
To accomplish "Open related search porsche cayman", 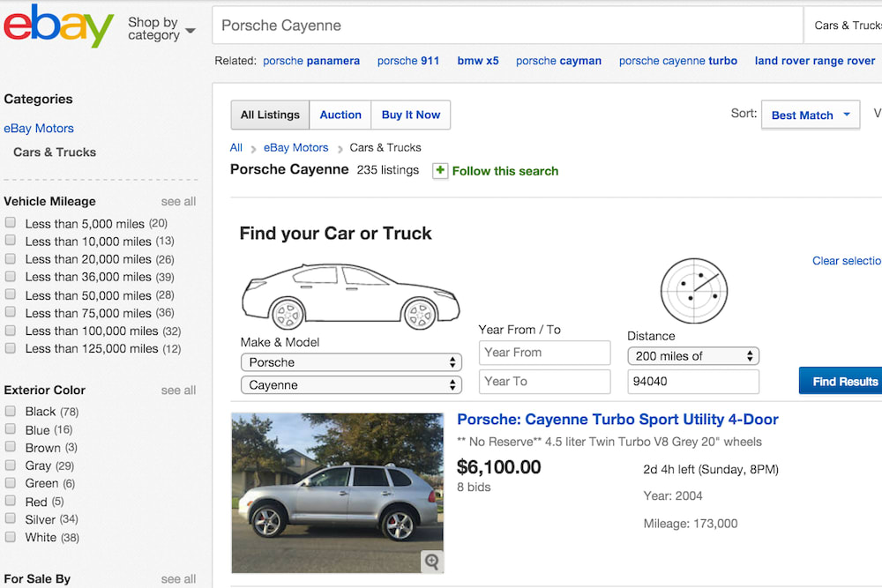I will coord(558,61).
